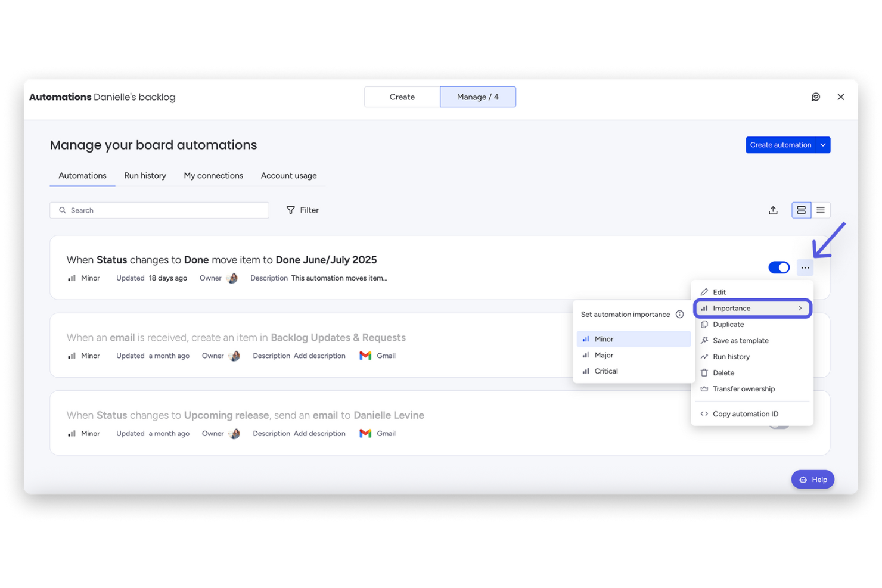Turn off the Done automation toggle switch
Viewport: 882px width, 588px height.
tap(779, 267)
